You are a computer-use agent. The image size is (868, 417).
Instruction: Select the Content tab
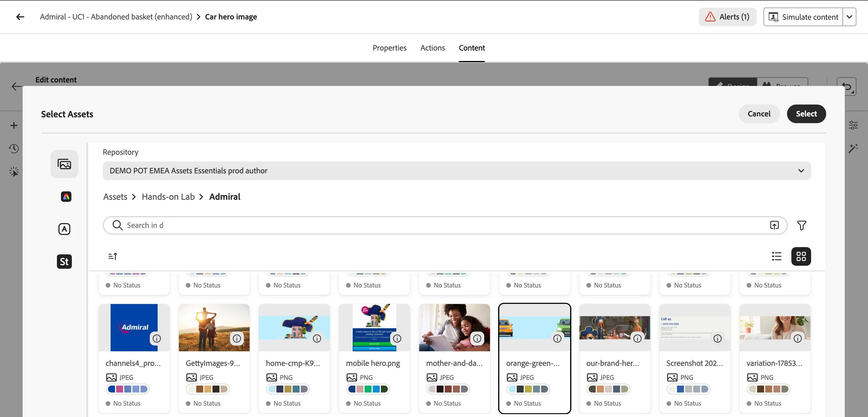[472, 48]
